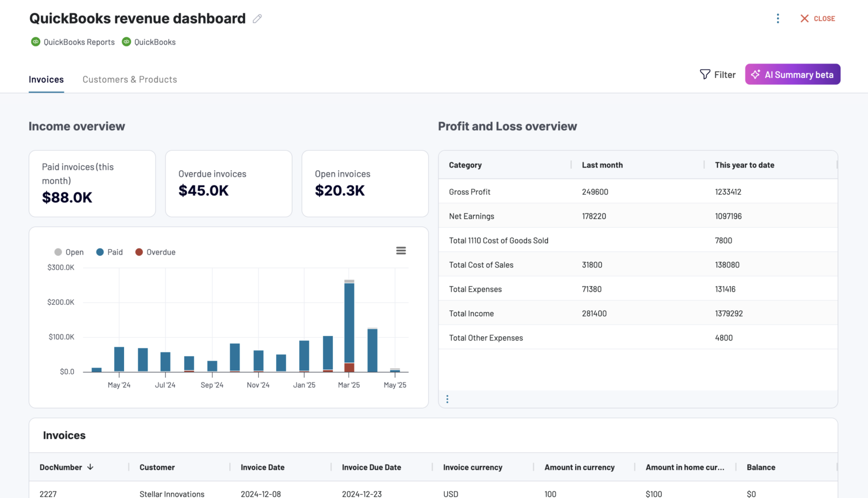This screenshot has width=868, height=498.
Task: Switch to Customers & Products tab
Action: (x=130, y=79)
